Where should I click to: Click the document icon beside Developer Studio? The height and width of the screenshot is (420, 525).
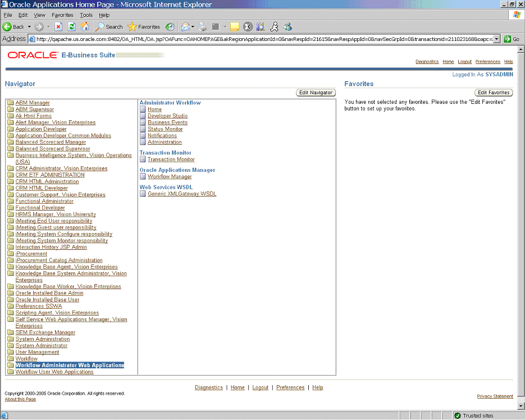tap(143, 116)
